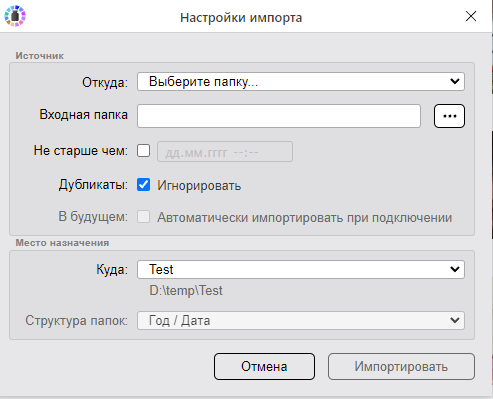Click the arrow of the Куда combo box
Viewport: 493px width, 399px height.
click(455, 269)
